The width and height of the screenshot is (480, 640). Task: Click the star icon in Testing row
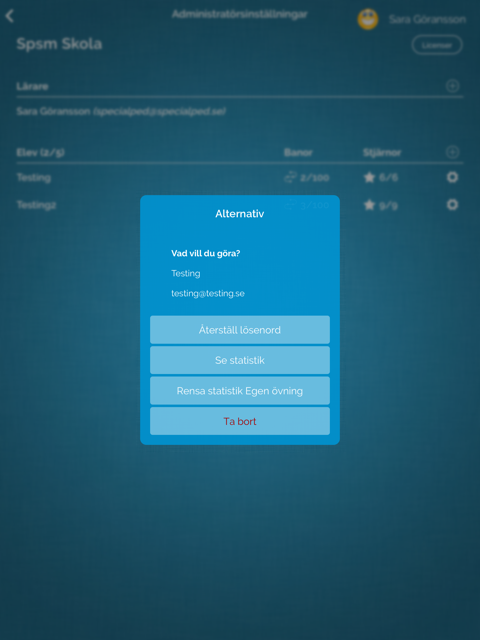click(x=369, y=178)
